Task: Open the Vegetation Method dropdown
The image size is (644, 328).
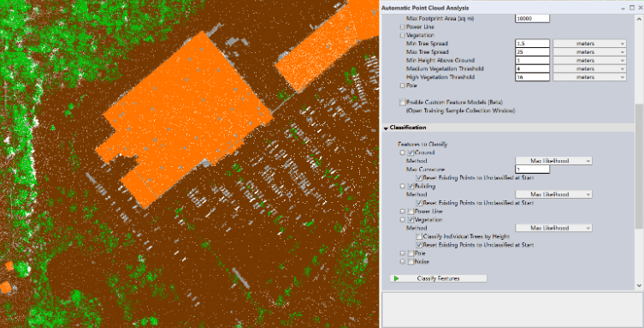Action: [x=553, y=228]
